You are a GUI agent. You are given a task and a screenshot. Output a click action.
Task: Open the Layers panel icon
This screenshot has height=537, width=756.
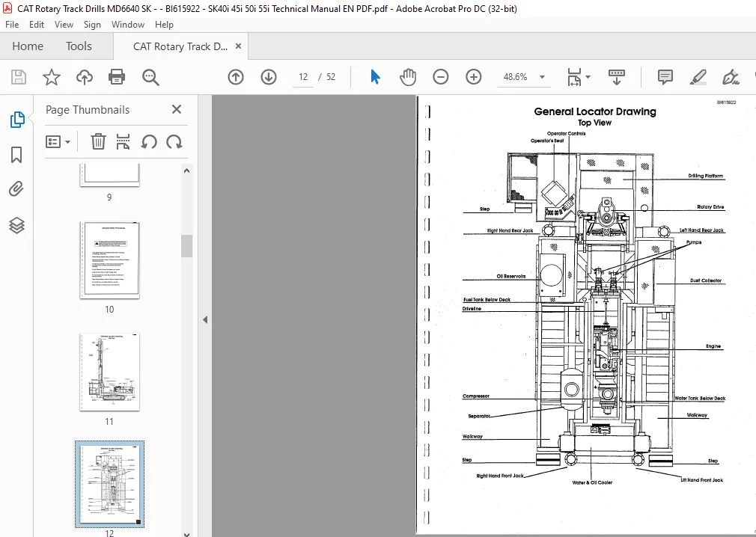tap(17, 225)
